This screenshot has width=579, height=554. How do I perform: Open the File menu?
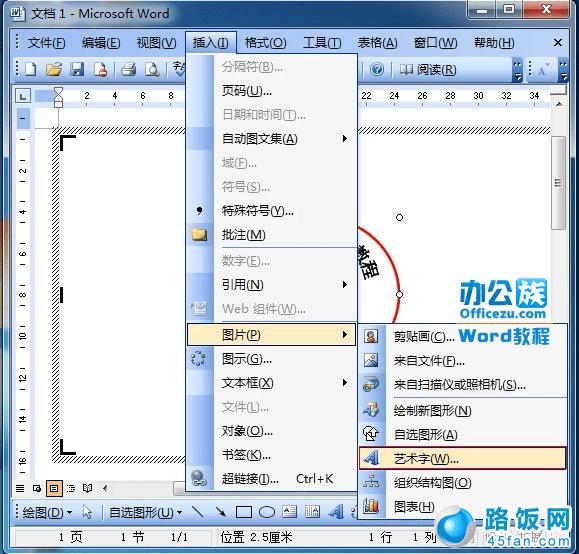click(47, 43)
